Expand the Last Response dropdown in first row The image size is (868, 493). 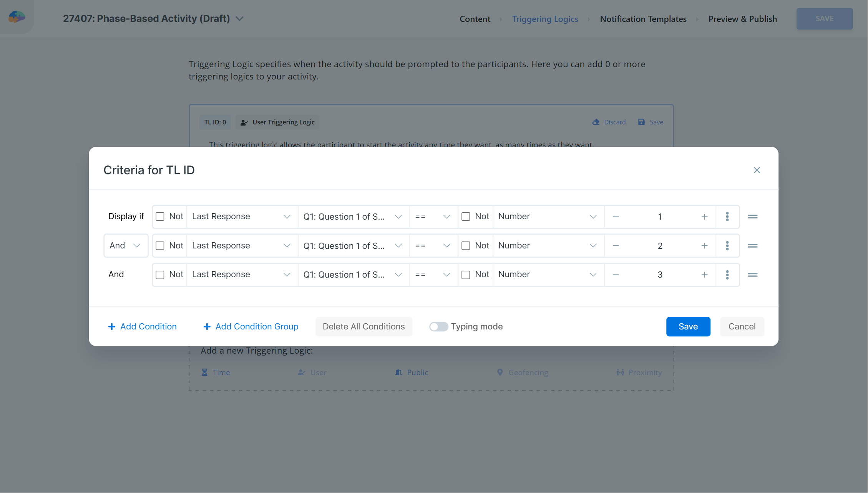(x=242, y=217)
